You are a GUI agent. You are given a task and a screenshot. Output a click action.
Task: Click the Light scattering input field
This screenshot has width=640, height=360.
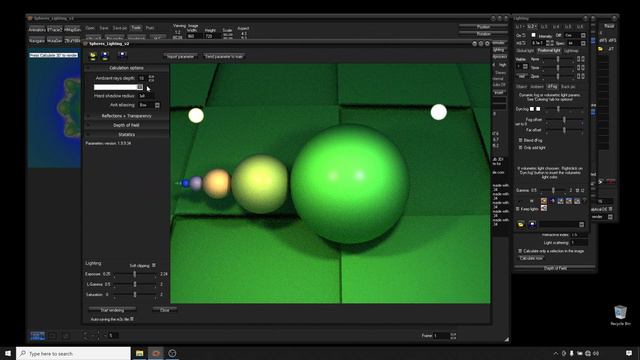[x=578, y=242]
